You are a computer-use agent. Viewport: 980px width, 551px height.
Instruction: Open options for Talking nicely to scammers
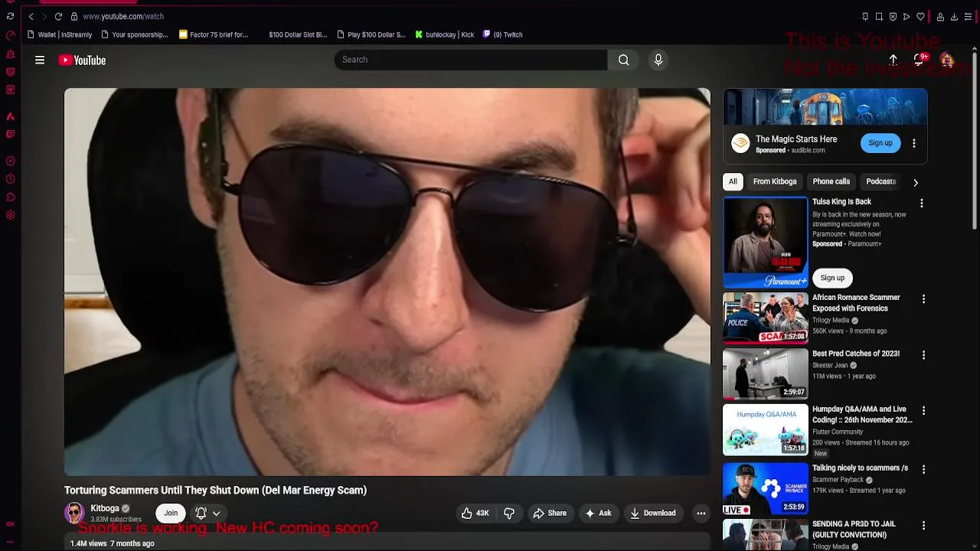[x=923, y=469]
